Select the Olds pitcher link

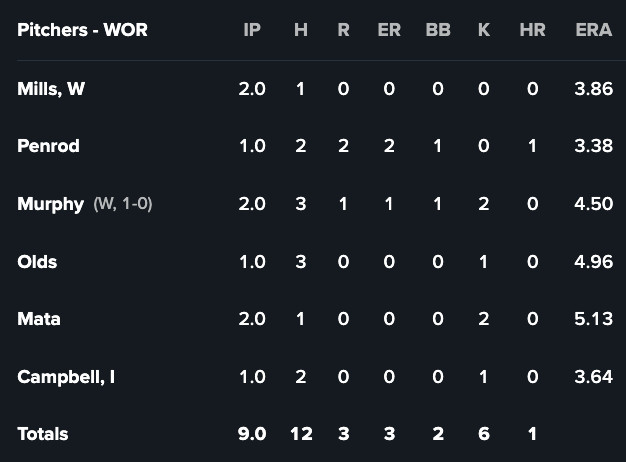coord(37,262)
